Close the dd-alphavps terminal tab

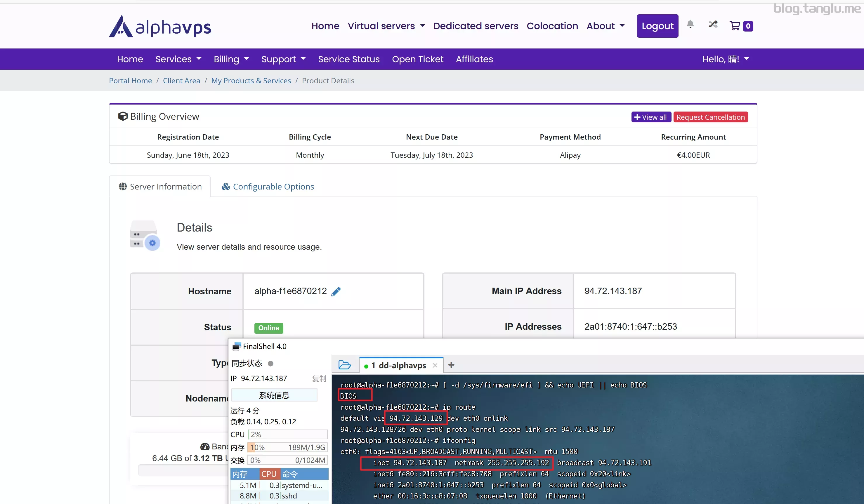point(435,366)
